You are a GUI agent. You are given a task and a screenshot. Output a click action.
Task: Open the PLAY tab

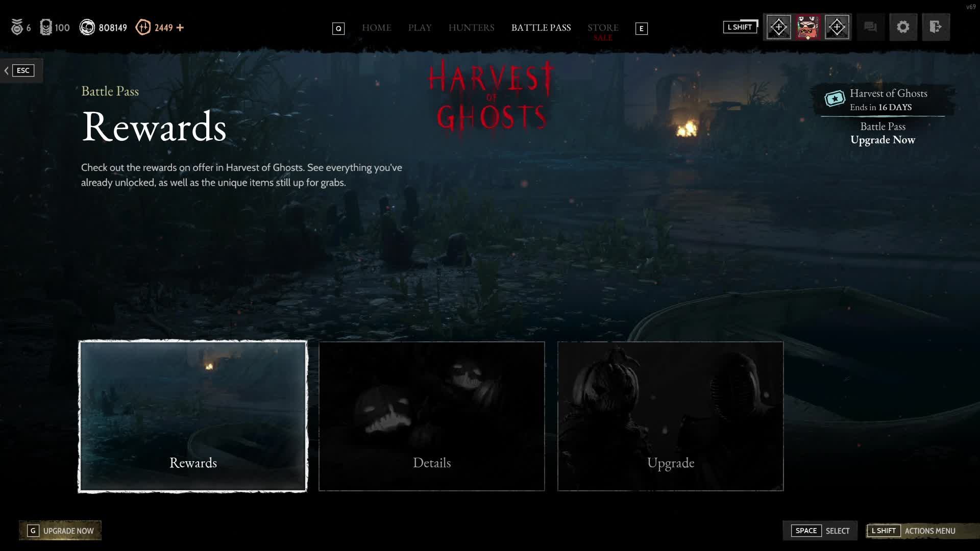(x=420, y=28)
